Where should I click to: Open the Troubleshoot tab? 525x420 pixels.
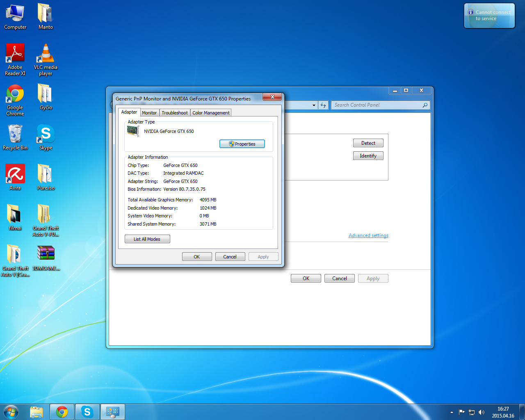coord(174,113)
